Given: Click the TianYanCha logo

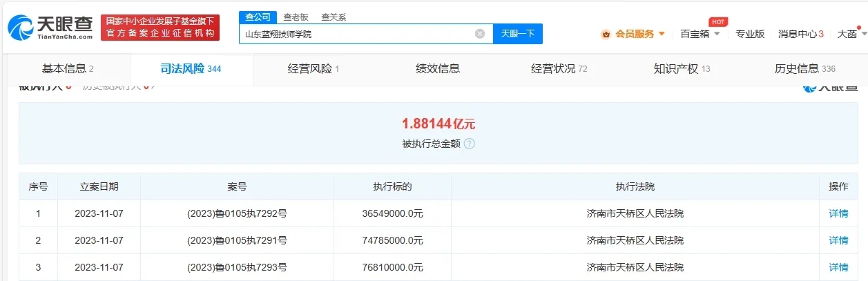Looking at the screenshot, I should click(50, 28).
